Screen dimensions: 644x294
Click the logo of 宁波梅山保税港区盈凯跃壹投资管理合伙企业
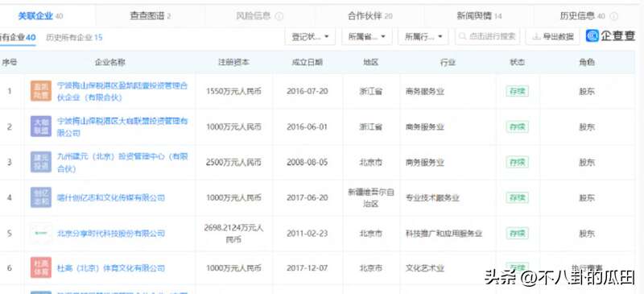(x=41, y=91)
